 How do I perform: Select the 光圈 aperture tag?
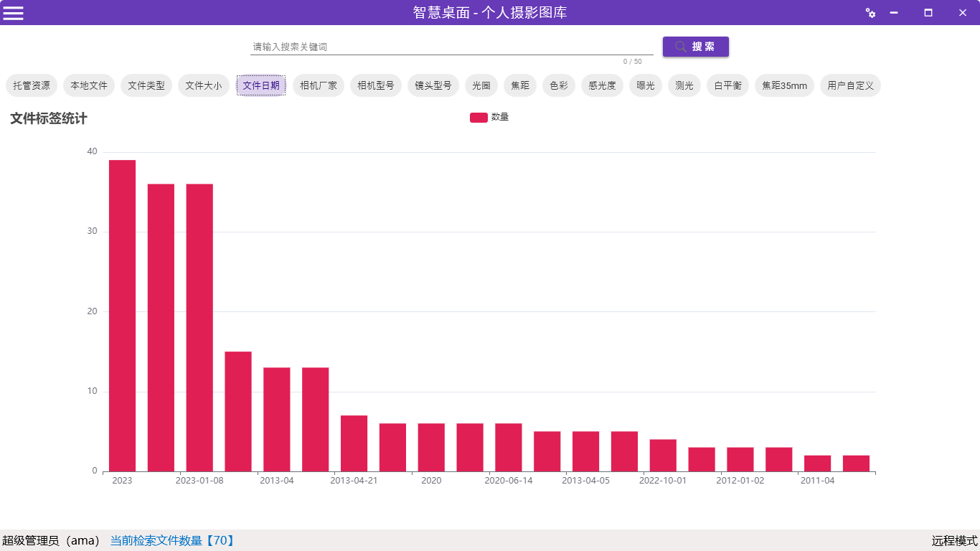point(481,85)
